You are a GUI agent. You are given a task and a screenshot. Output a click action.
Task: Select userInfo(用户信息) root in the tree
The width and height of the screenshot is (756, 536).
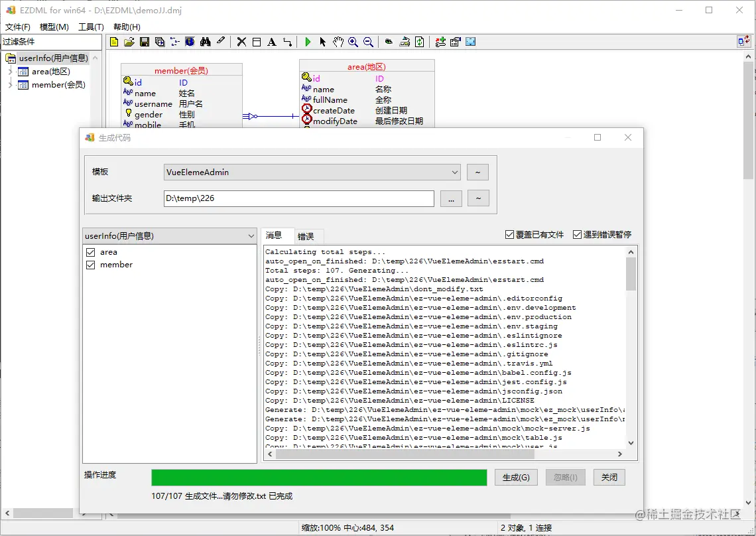pyautogui.click(x=54, y=58)
